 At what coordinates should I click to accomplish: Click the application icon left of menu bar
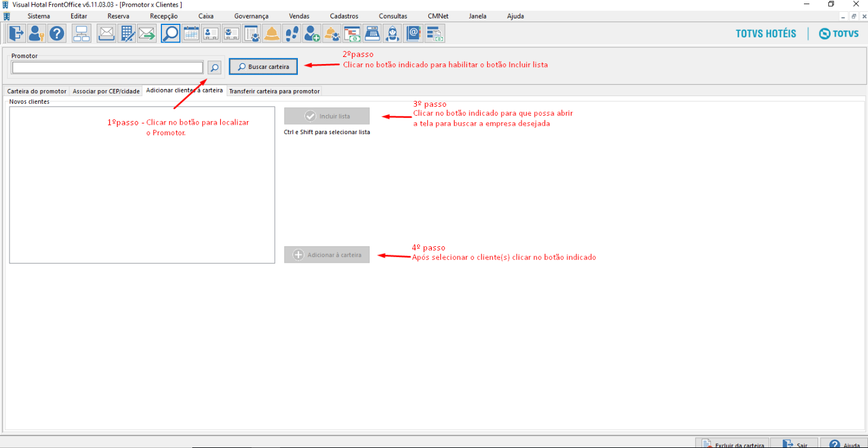coord(7,16)
